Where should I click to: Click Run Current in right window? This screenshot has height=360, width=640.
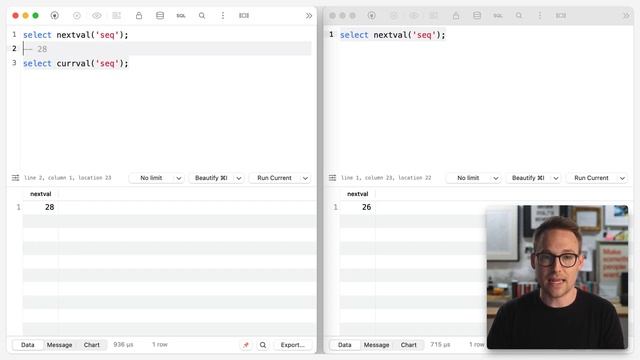coord(591,178)
